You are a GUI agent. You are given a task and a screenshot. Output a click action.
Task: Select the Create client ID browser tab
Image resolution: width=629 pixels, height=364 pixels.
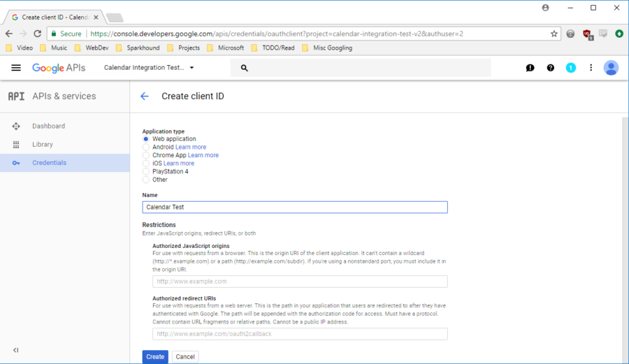coord(54,17)
